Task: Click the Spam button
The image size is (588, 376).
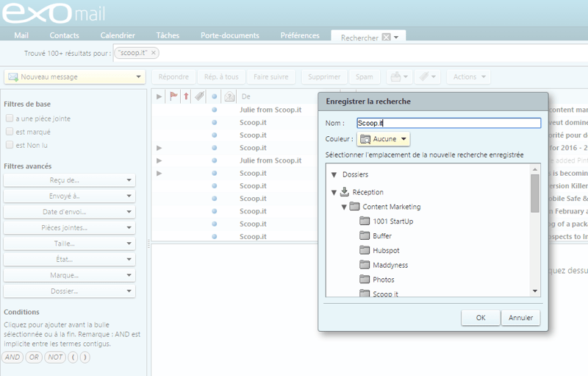Action: [x=364, y=77]
